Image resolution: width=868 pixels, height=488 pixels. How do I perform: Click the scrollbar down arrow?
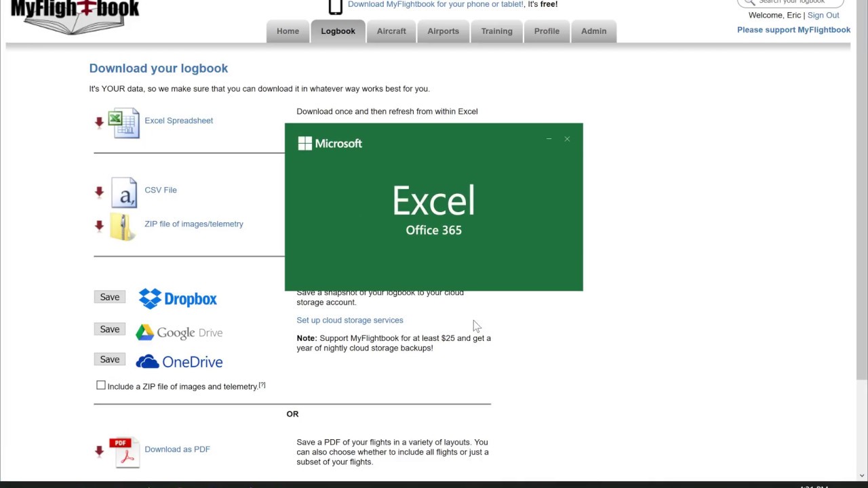pyautogui.click(x=862, y=476)
